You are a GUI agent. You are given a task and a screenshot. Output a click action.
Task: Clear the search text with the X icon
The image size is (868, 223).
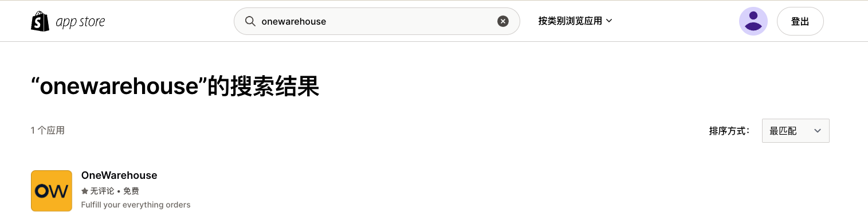point(502,21)
